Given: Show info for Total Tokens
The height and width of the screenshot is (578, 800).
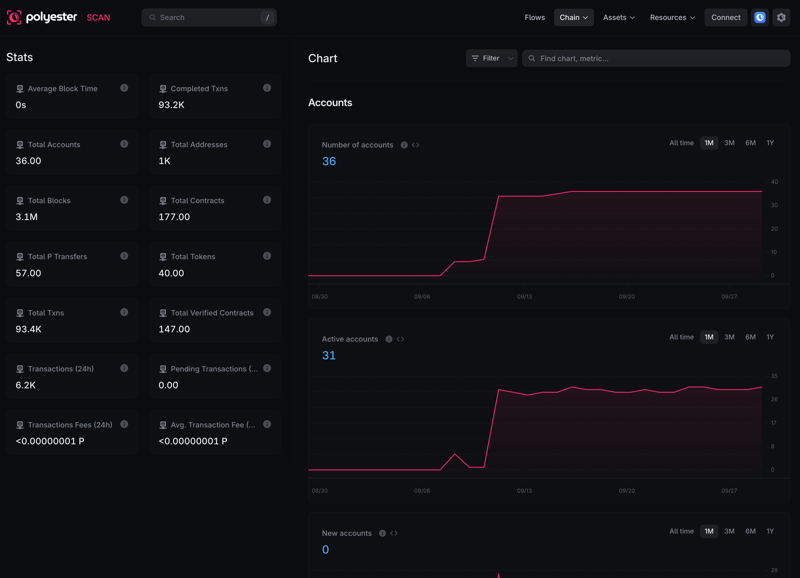Looking at the screenshot, I should (x=267, y=256).
